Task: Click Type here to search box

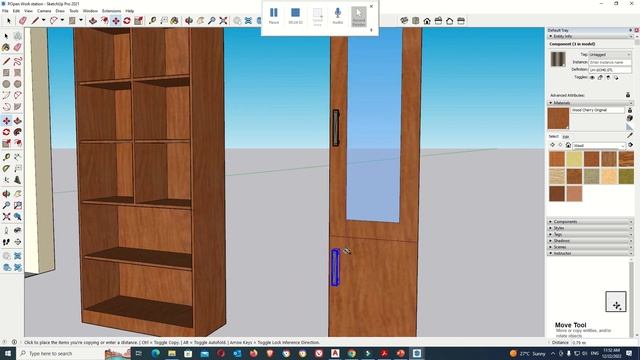Action: click(61, 353)
